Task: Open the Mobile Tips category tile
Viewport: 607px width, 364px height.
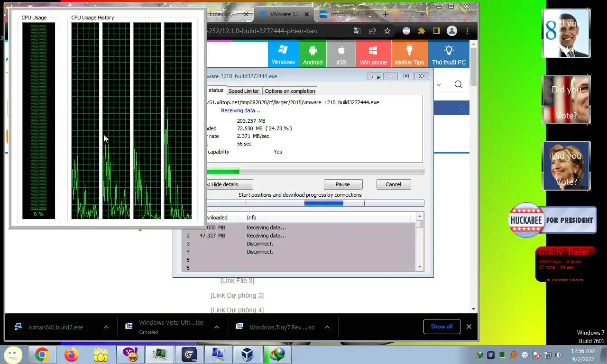Action: [409, 54]
